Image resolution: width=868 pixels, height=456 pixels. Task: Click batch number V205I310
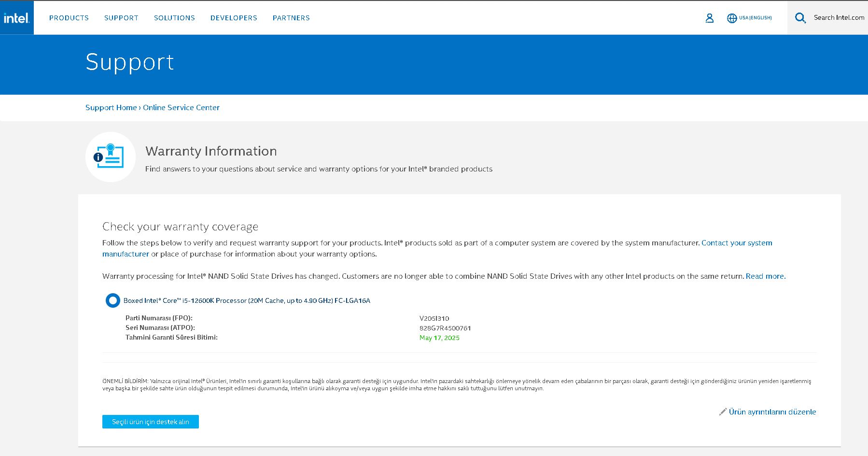(x=434, y=318)
